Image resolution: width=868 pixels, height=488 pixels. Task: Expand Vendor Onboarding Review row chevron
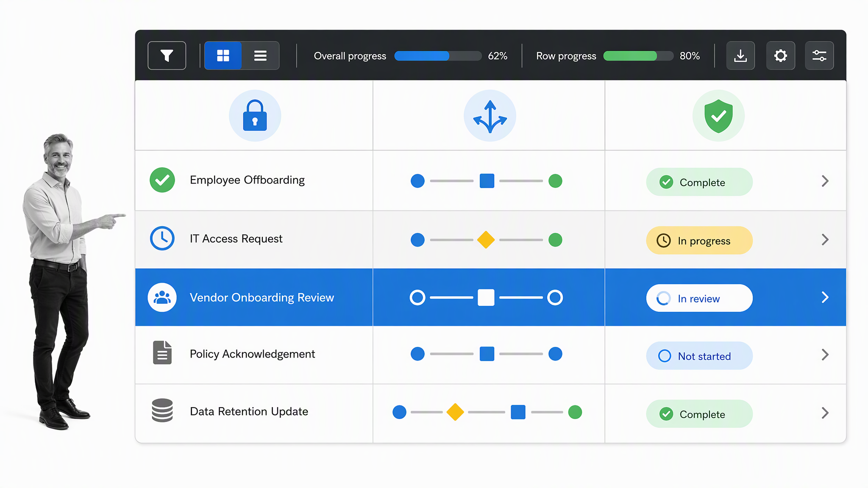coord(825,297)
